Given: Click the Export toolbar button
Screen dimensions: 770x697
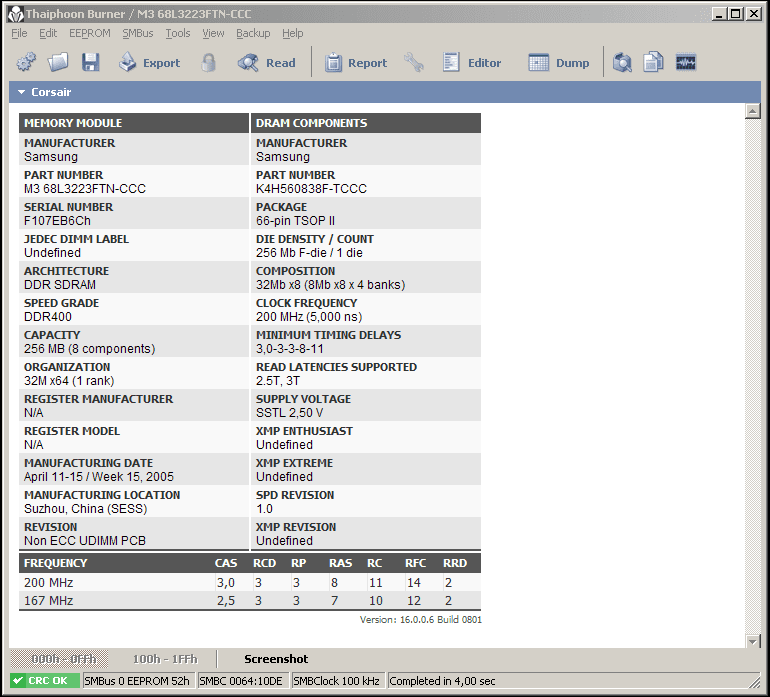Looking at the screenshot, I should (x=149, y=62).
